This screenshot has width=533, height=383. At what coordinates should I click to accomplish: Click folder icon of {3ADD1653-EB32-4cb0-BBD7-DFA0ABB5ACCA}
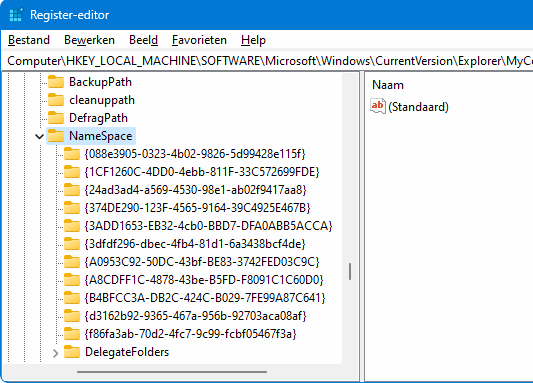click(72, 226)
